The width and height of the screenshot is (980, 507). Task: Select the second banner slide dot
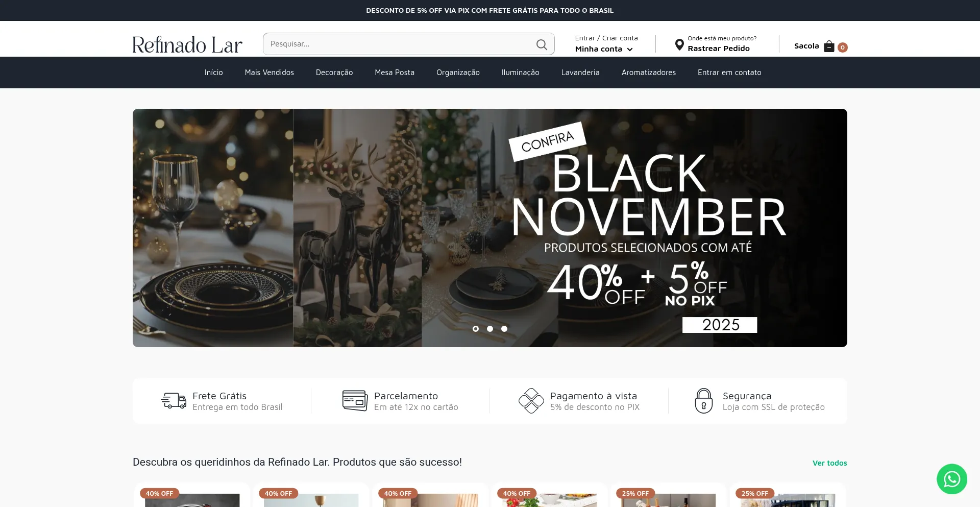[x=490, y=329]
